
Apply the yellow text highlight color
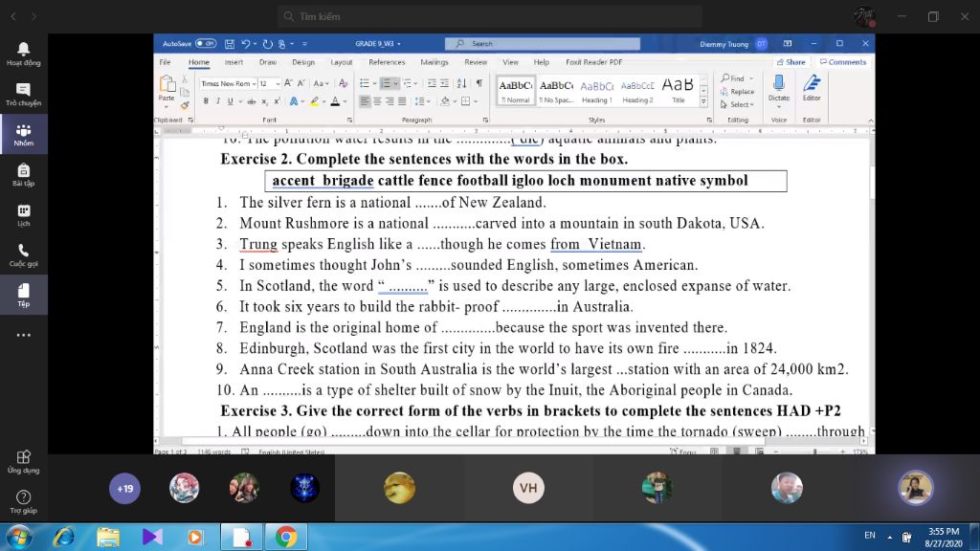[x=314, y=101]
